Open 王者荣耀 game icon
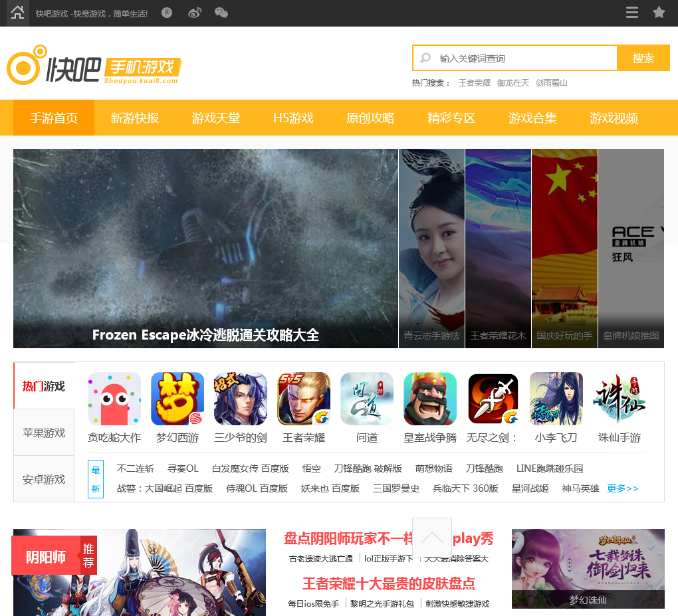This screenshot has width=678, height=616. [x=304, y=399]
